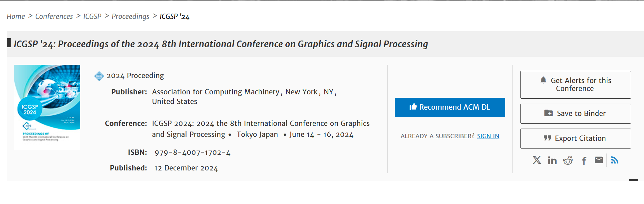
Task: Save the proceedings to Binder
Action: [575, 113]
